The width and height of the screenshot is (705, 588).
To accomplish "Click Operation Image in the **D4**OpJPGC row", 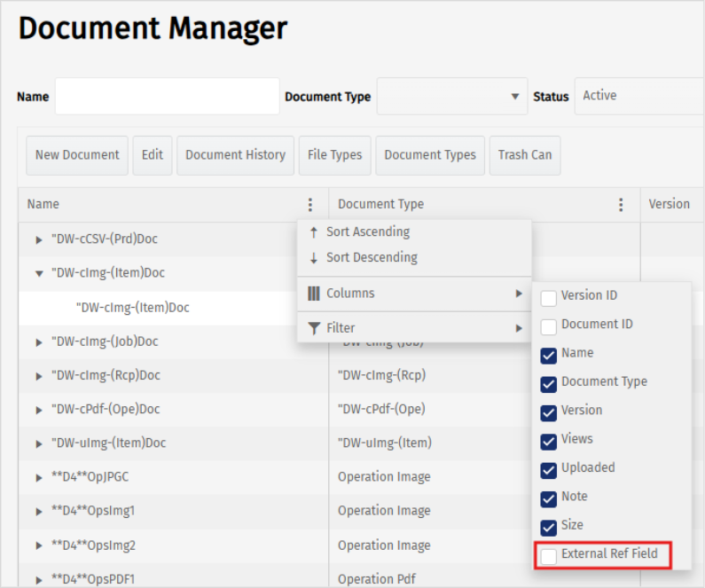I will [384, 477].
